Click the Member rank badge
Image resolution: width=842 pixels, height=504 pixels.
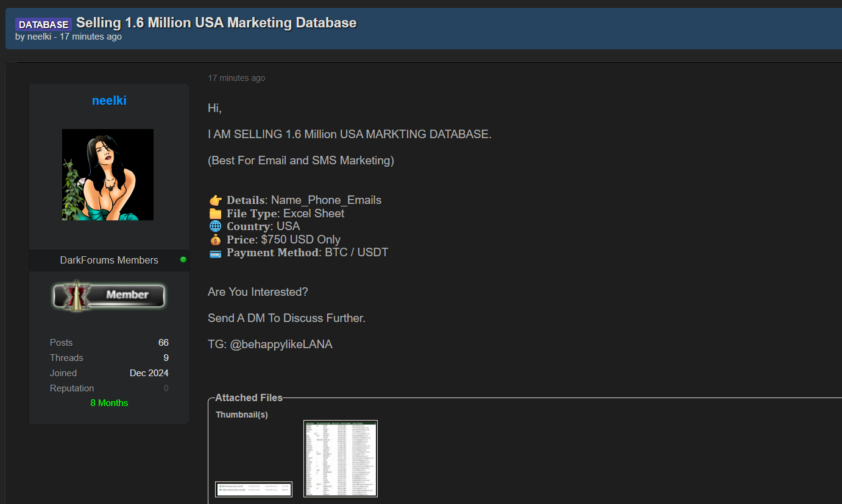pos(109,295)
